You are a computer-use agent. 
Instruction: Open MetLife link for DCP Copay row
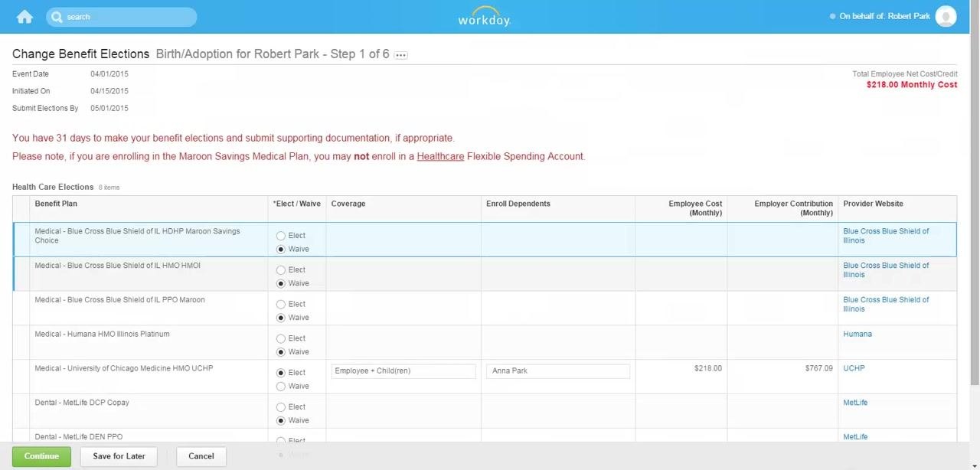(855, 403)
